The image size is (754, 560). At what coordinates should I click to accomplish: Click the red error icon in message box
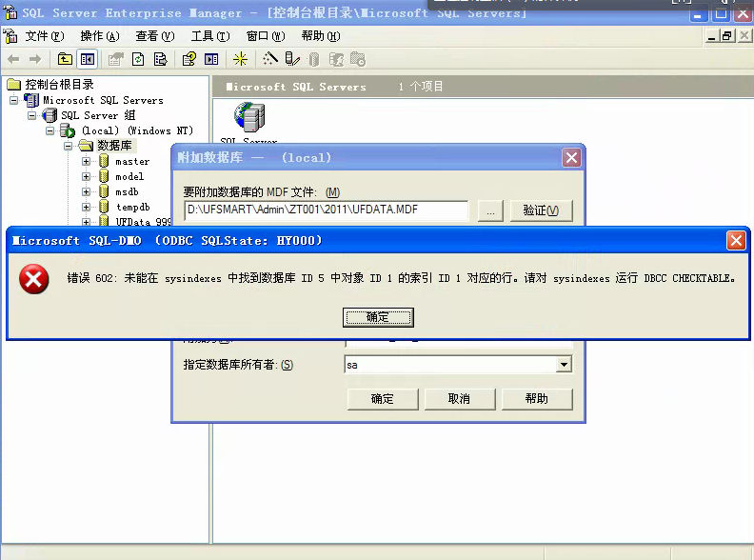(33, 279)
